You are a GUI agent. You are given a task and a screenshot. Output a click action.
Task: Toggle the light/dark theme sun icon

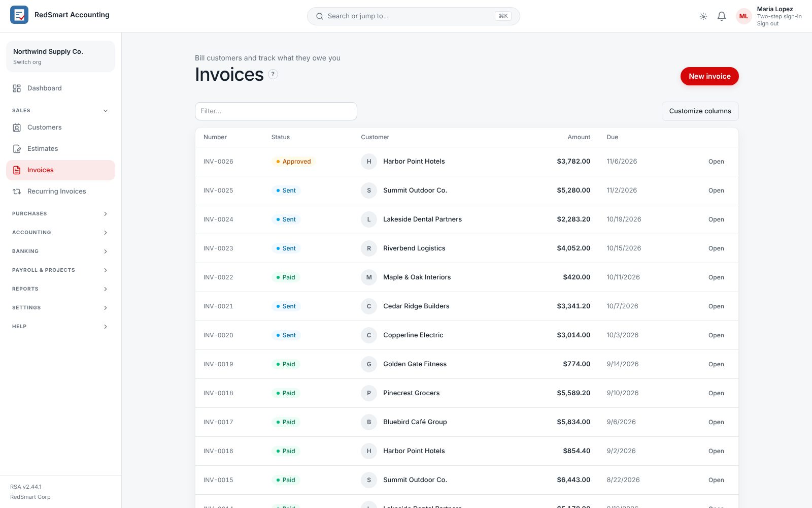(703, 16)
